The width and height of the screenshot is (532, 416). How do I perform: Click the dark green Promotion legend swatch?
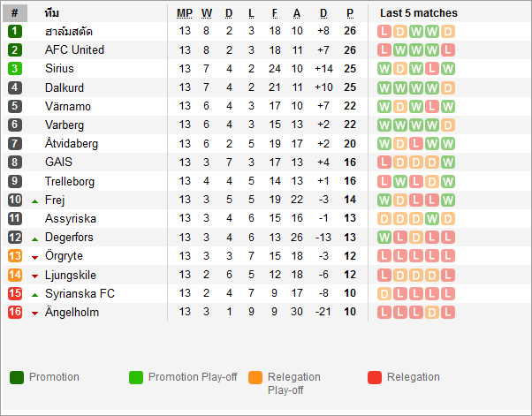pyautogui.click(x=17, y=378)
